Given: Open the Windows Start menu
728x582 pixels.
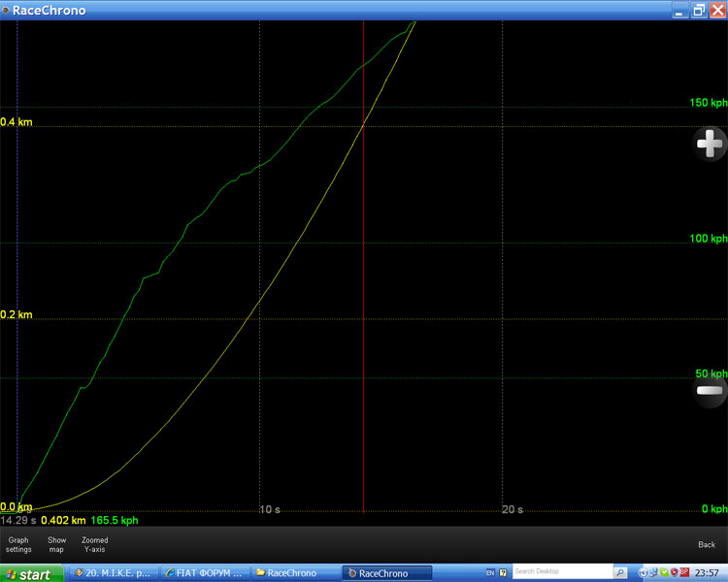Looking at the screenshot, I should click(29, 573).
